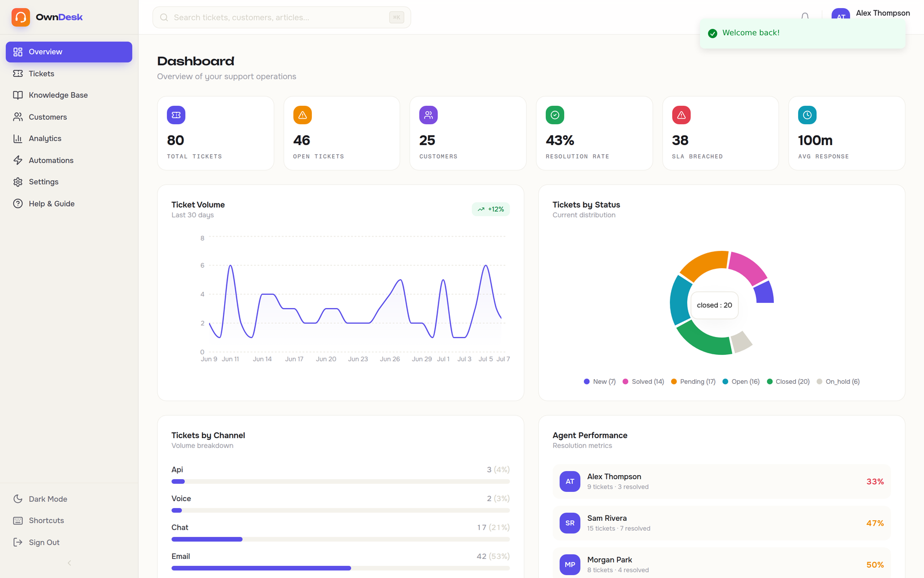The height and width of the screenshot is (578, 924).
Task: Collapse the sidebar with the chevron
Action: [69, 563]
